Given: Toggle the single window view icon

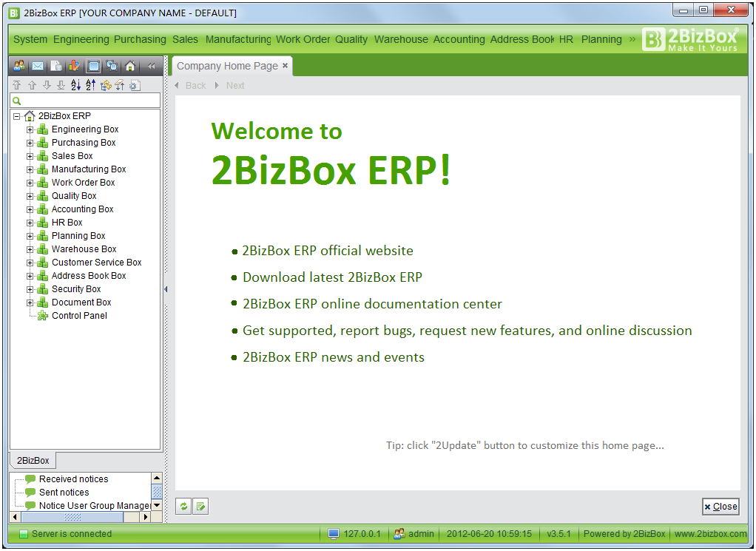Looking at the screenshot, I should click(x=93, y=66).
